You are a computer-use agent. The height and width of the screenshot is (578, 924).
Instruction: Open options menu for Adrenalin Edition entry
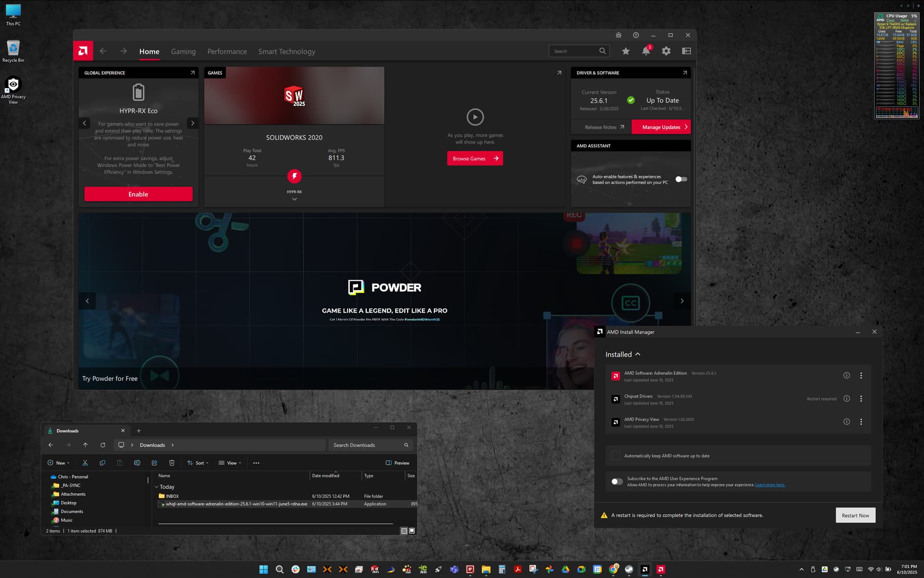pos(861,376)
